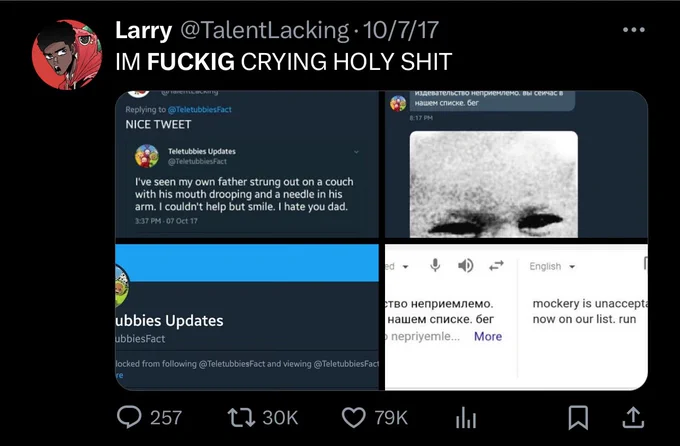The height and width of the screenshot is (446, 680).
Task: Click the More link in translation
Action: [x=488, y=336]
